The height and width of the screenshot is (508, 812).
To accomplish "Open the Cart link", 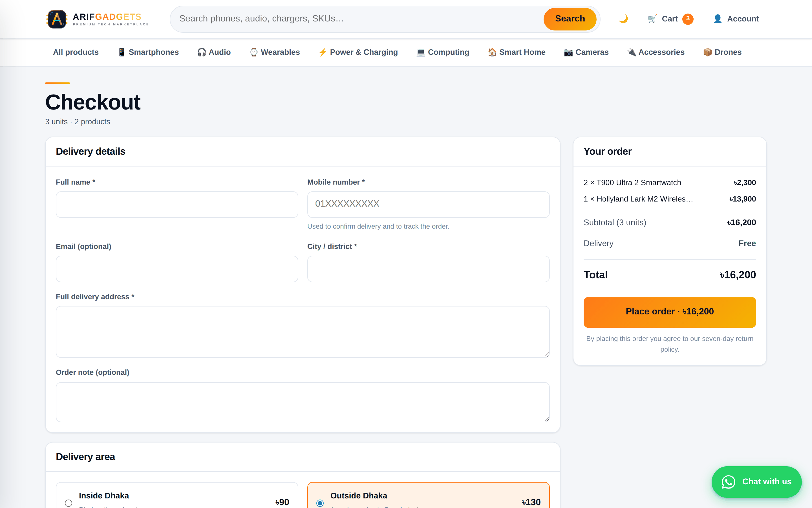I will (x=670, y=19).
